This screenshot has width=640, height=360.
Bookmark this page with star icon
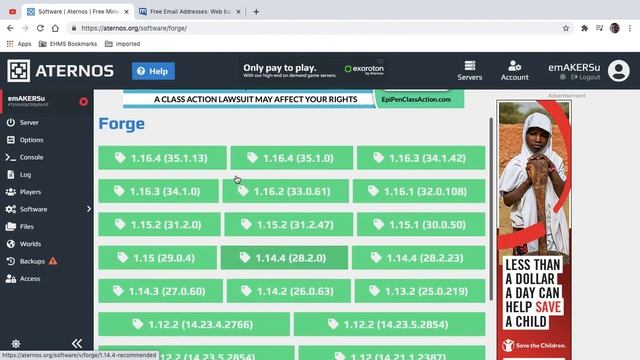pos(566,28)
